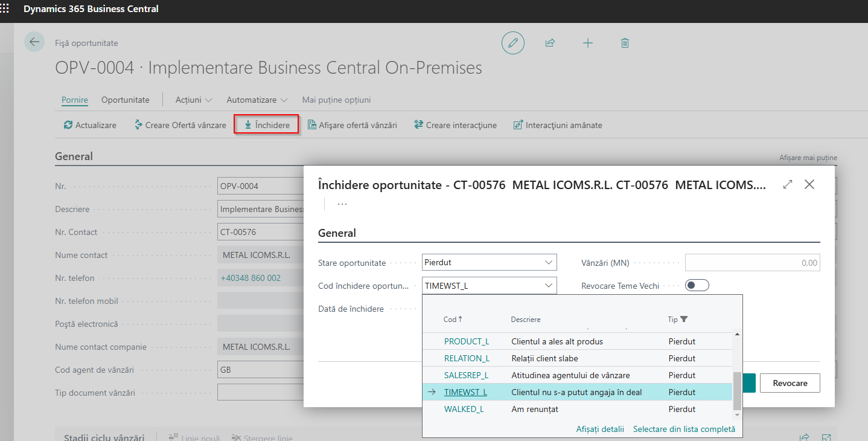Image resolution: width=868 pixels, height=441 pixels.
Task: Click the Afișare mai puține link
Action: click(808, 158)
